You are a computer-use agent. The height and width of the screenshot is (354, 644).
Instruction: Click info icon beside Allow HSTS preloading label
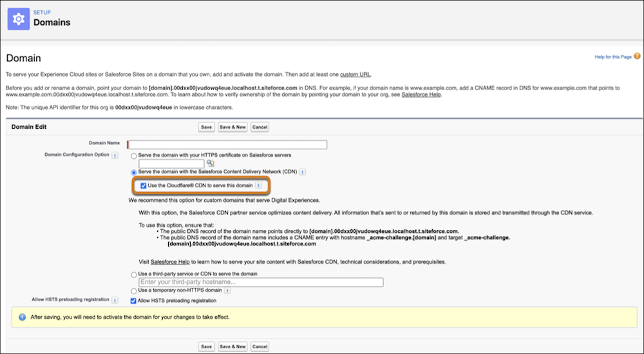click(115, 300)
